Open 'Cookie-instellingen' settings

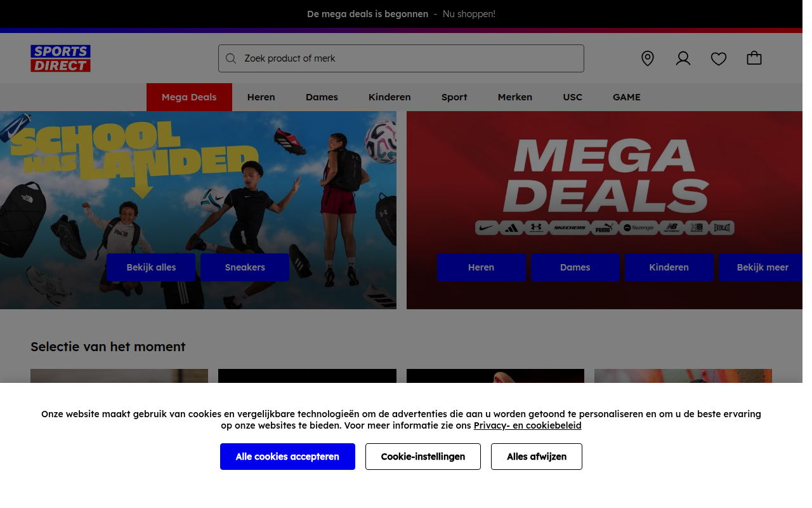(423, 457)
